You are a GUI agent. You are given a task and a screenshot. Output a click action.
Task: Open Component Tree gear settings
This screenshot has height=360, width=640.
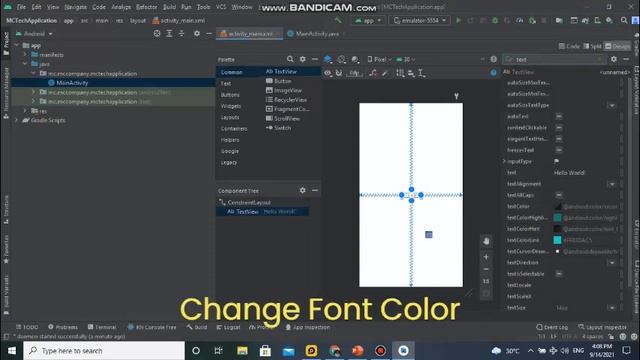coord(302,190)
